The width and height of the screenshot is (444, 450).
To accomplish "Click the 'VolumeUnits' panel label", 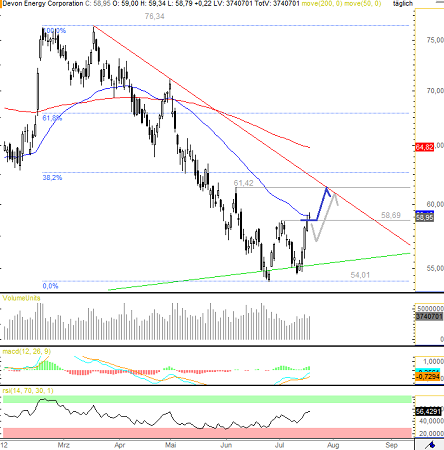I will point(21,298).
